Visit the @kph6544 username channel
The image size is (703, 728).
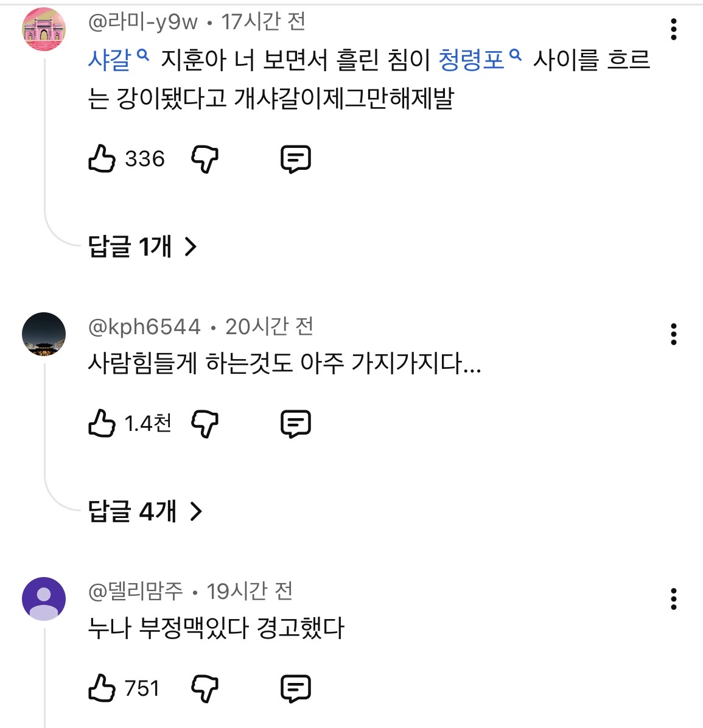click(144, 327)
